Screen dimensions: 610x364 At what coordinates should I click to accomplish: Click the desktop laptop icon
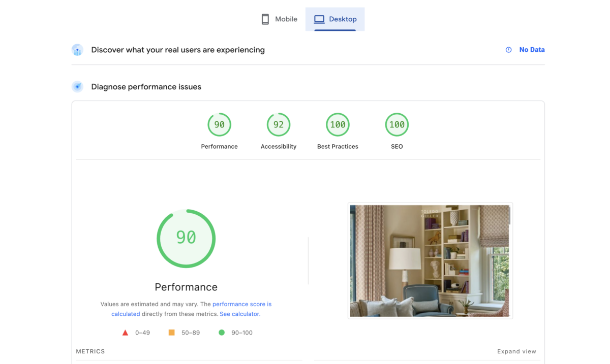(319, 19)
